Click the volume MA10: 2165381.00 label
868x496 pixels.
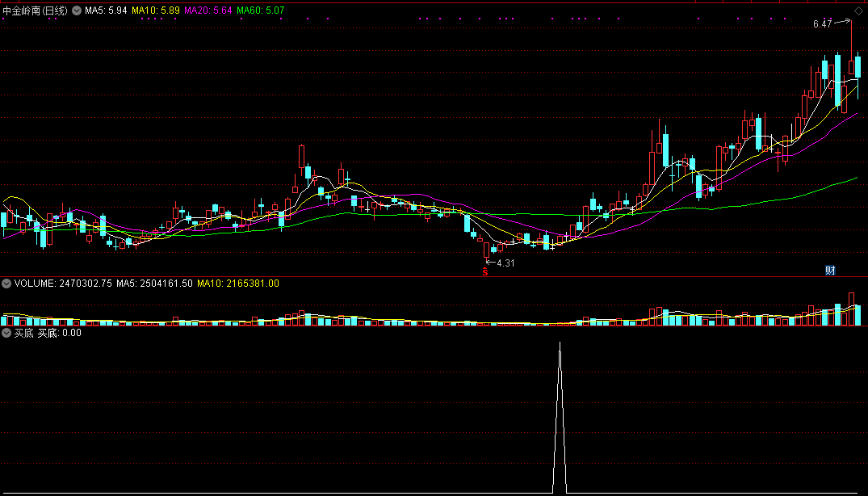(238, 284)
